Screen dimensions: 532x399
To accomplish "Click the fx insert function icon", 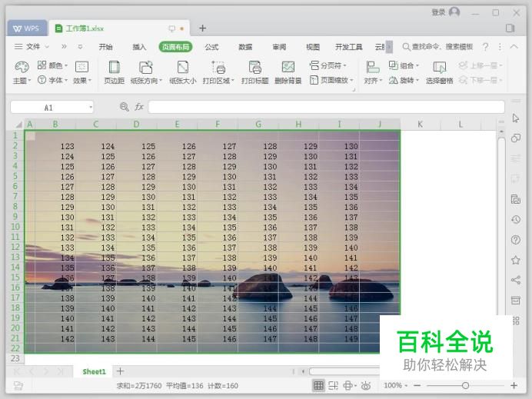I will click(139, 107).
